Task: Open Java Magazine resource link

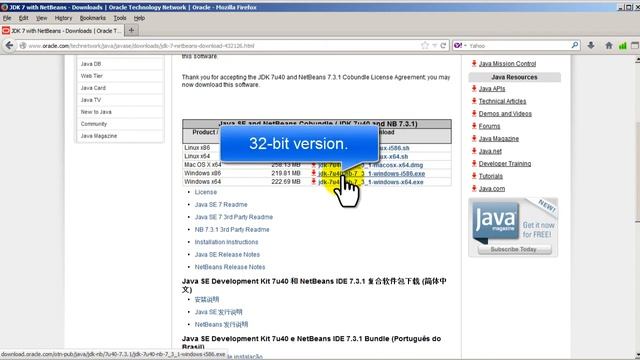Action: [498, 139]
